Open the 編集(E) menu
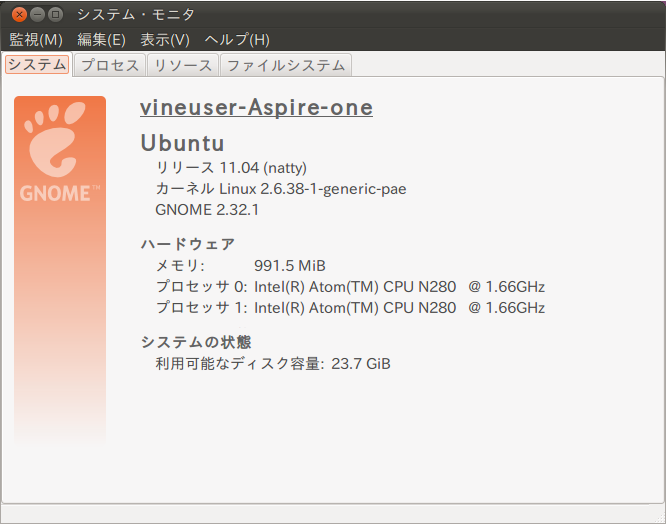 102,40
